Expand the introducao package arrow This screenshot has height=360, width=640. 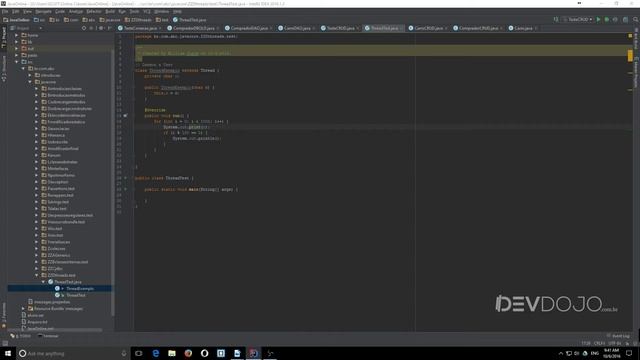(x=30, y=75)
